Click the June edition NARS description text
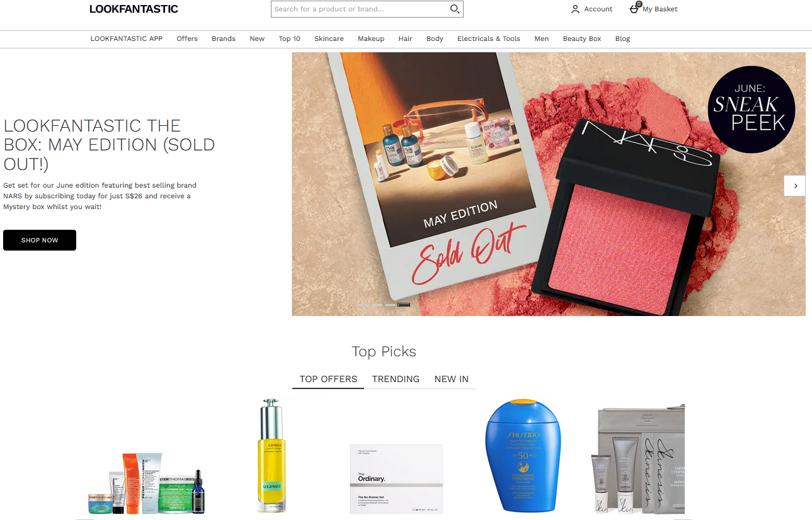Viewport: 812px width, 520px height. point(100,196)
